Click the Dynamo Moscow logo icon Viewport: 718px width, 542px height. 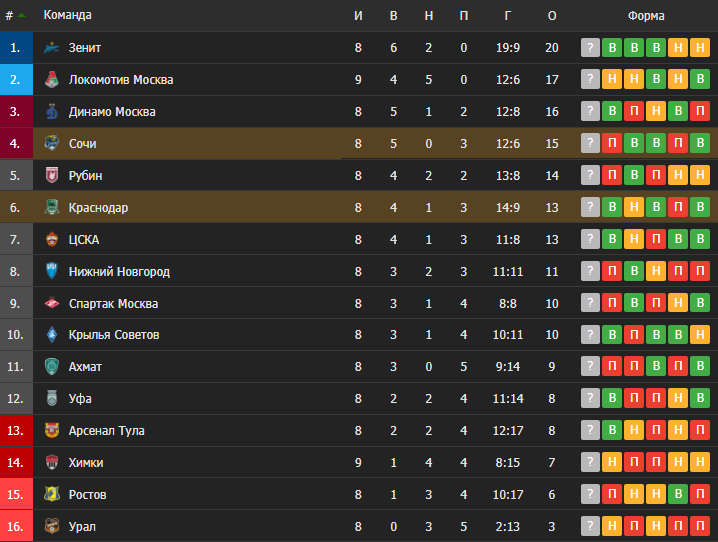(x=52, y=112)
